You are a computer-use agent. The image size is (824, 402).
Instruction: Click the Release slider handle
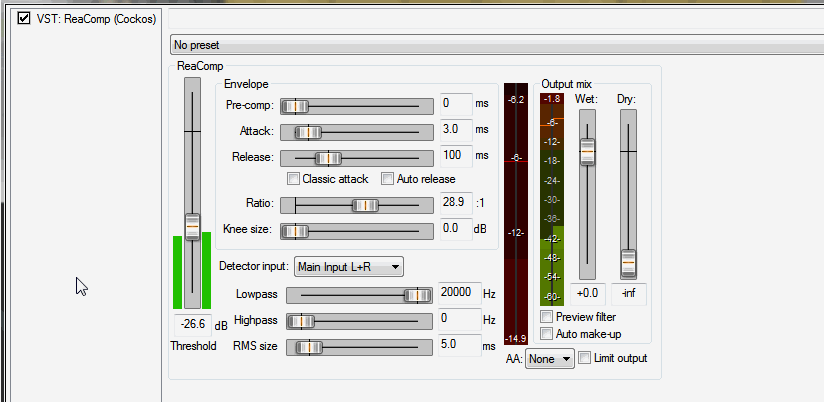(x=328, y=158)
